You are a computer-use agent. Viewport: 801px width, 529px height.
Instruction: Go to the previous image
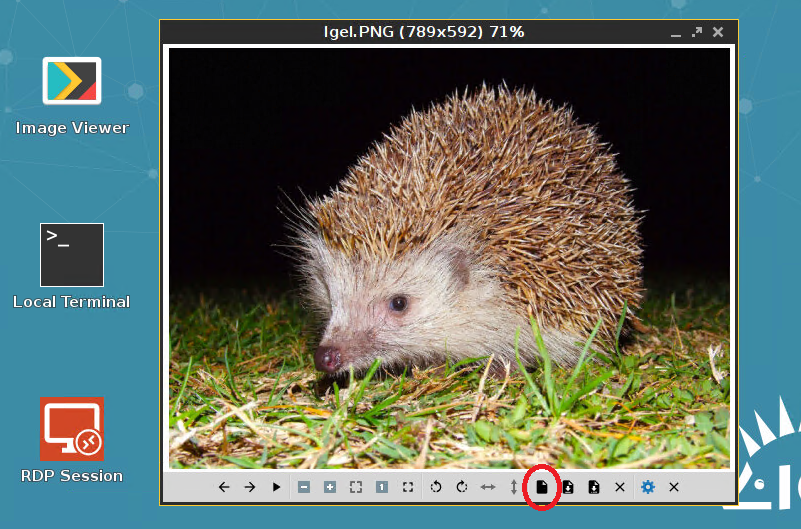point(224,487)
